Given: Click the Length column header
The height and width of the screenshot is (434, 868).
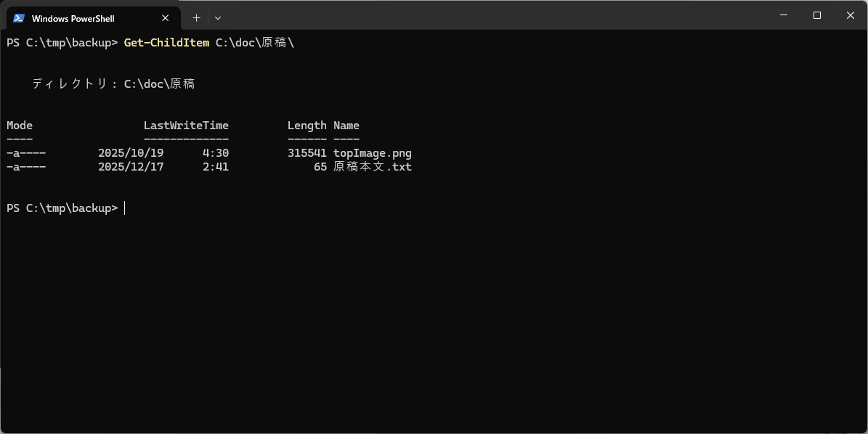Looking at the screenshot, I should pyautogui.click(x=307, y=126).
